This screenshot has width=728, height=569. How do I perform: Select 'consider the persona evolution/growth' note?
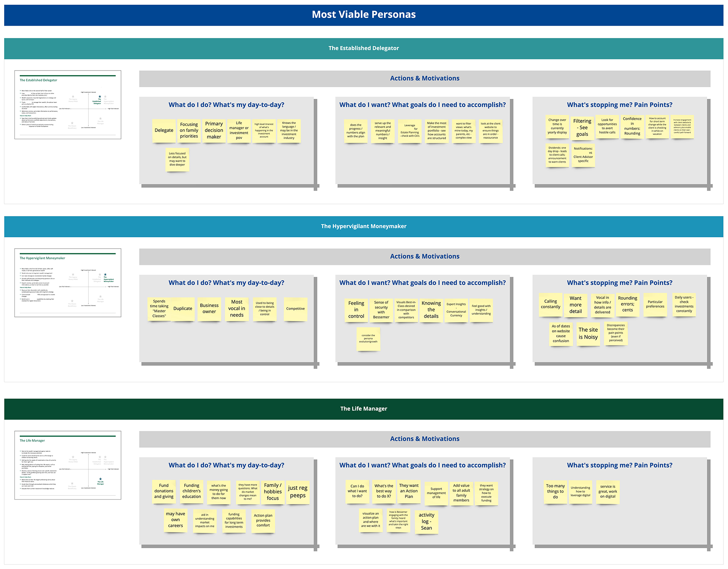pyautogui.click(x=368, y=339)
